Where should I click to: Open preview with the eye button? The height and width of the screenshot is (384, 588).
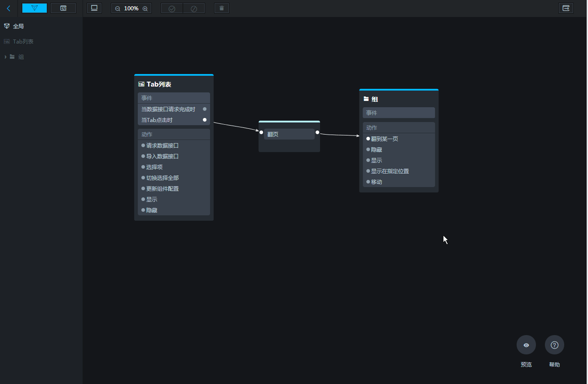(x=526, y=345)
